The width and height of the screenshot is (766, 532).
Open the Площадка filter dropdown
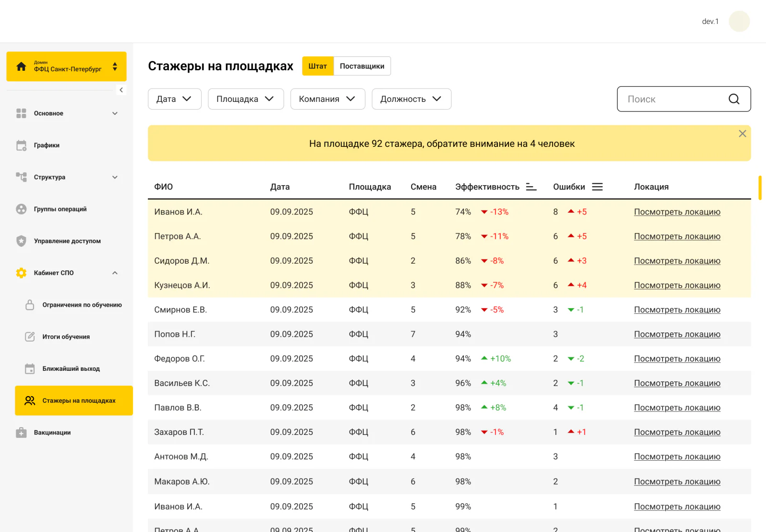(246, 99)
